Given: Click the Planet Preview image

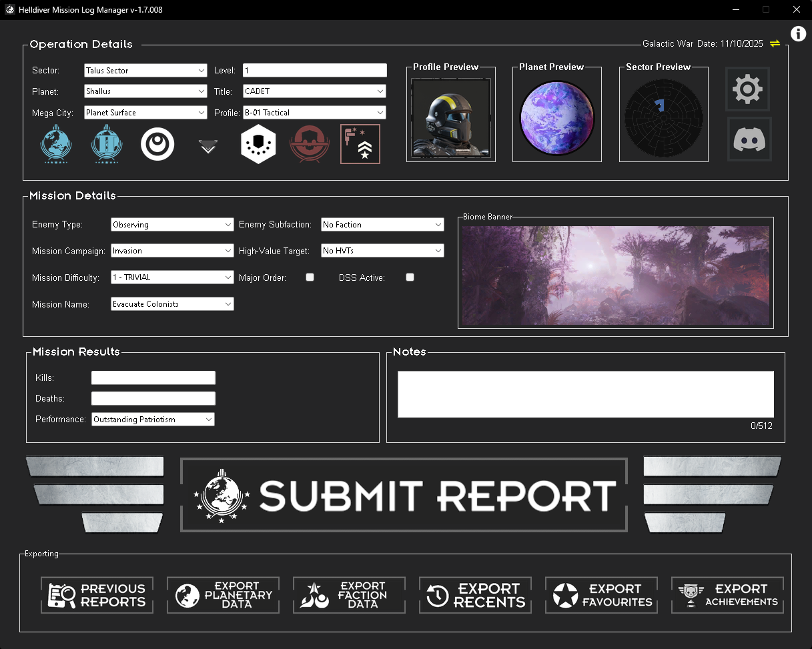Looking at the screenshot, I should click(556, 117).
